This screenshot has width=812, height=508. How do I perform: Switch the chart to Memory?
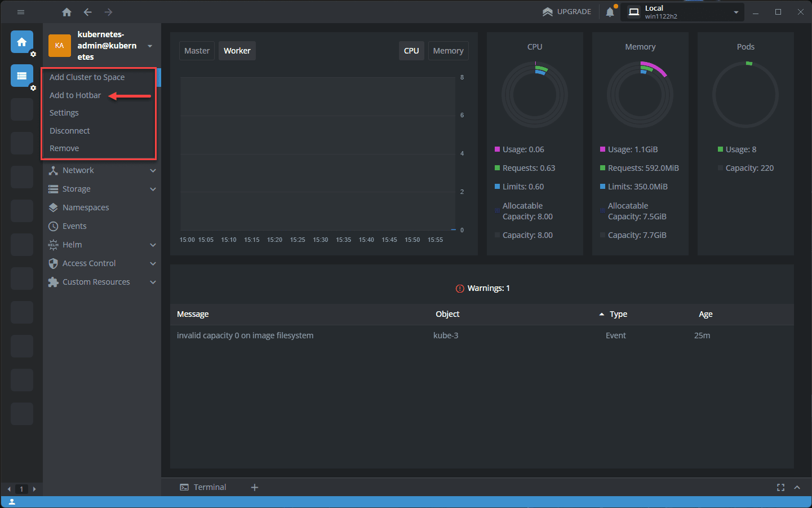[x=449, y=51]
